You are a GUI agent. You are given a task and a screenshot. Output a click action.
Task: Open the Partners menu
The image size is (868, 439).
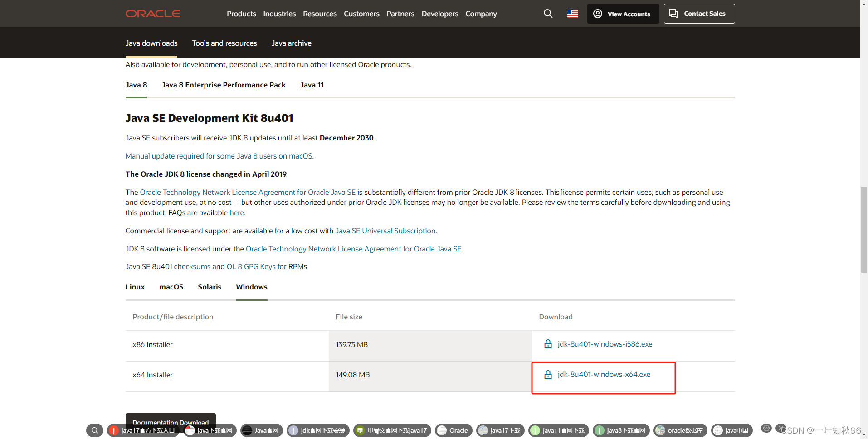(x=400, y=14)
